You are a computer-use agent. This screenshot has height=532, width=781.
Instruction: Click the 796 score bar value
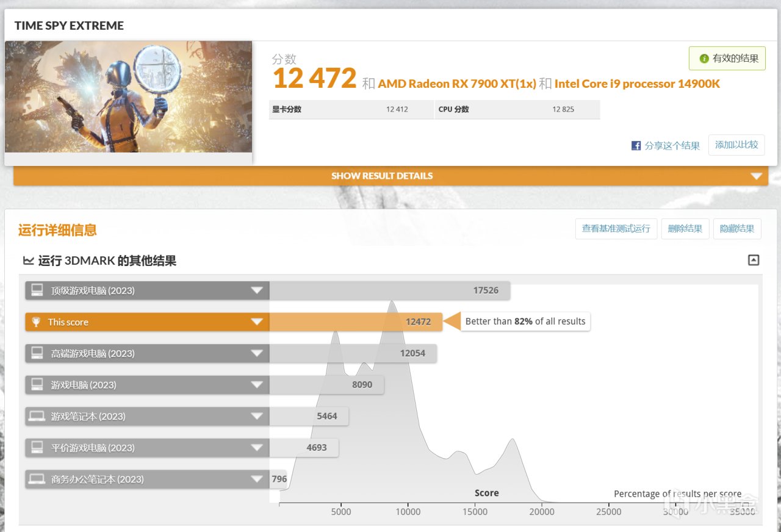pyautogui.click(x=279, y=480)
